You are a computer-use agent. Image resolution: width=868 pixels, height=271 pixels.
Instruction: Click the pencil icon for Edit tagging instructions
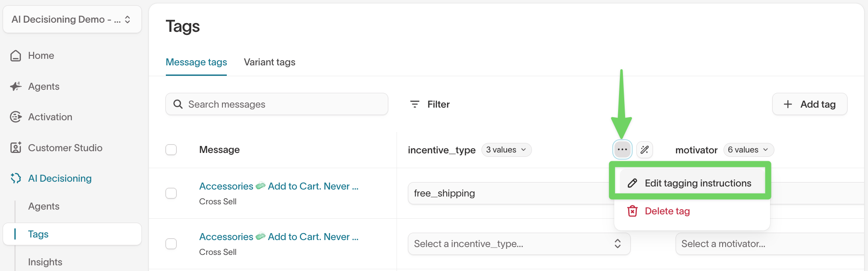tap(632, 183)
